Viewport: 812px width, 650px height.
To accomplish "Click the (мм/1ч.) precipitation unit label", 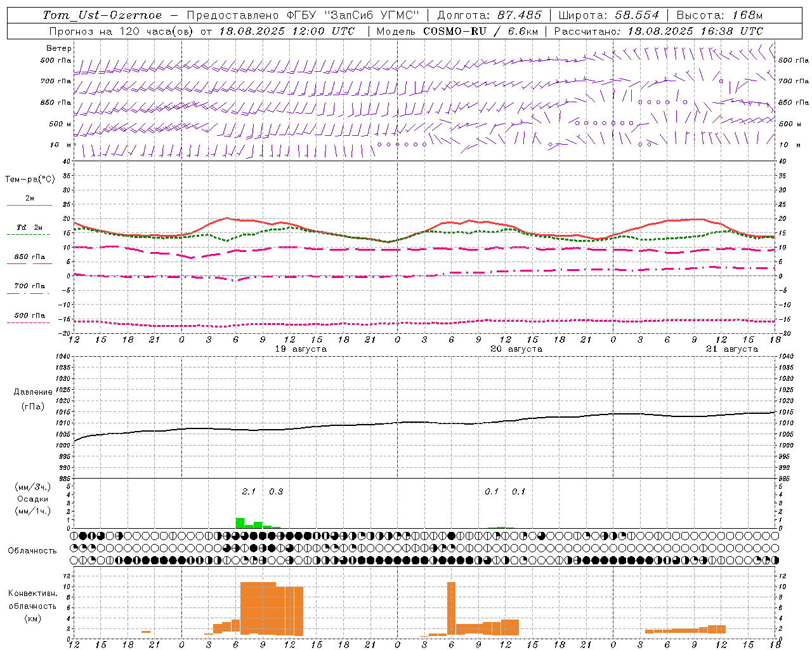I will 32,511.
